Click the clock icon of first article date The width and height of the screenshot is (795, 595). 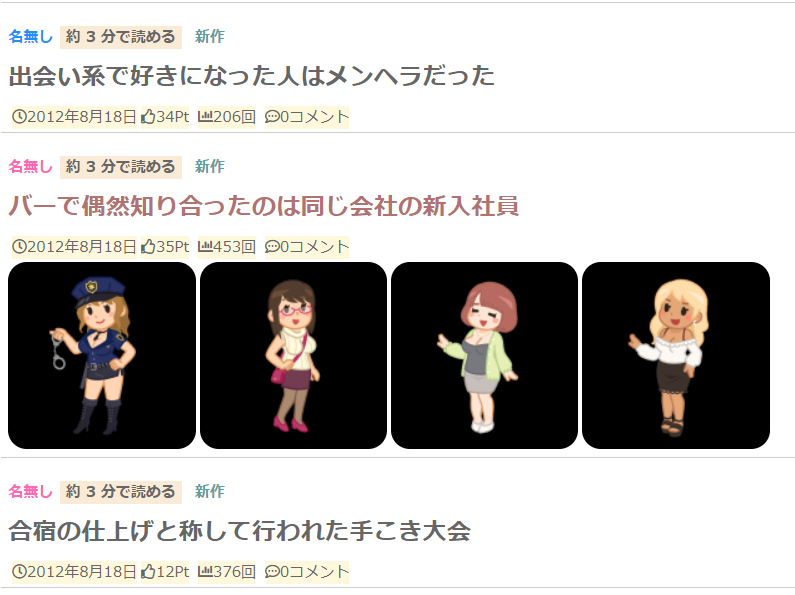click(x=19, y=117)
